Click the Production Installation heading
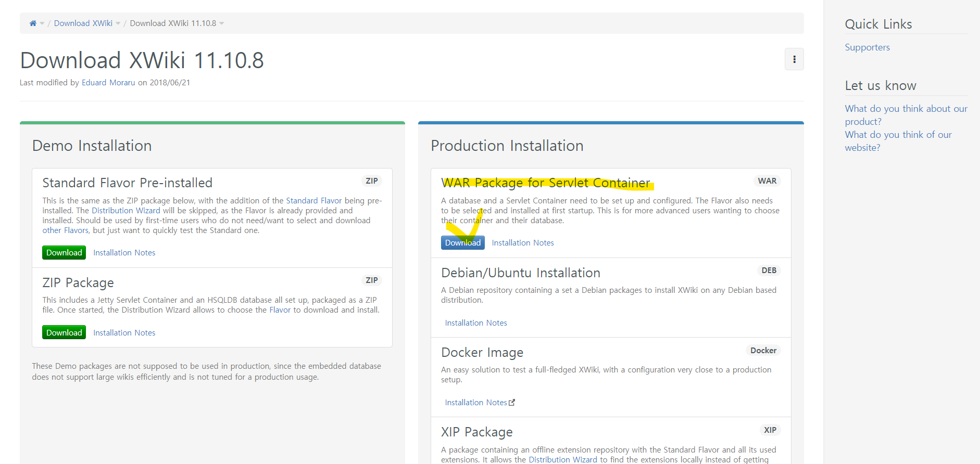Viewport: 980px width, 464px height. point(507,146)
